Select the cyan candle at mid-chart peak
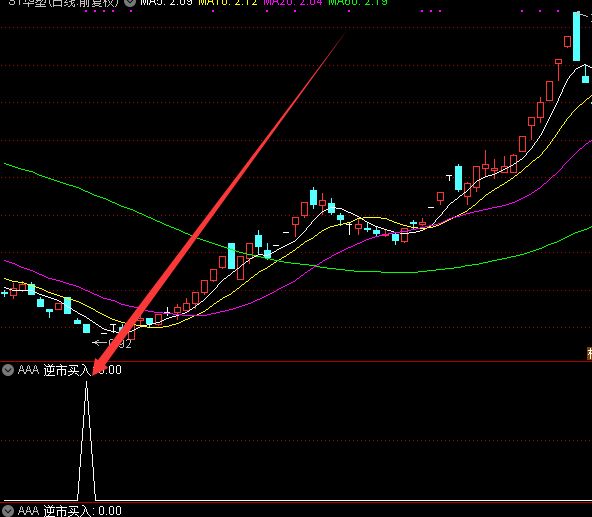 click(313, 198)
